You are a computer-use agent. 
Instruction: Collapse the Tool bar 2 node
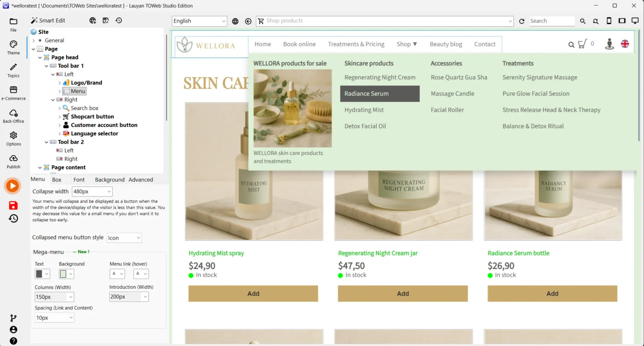(x=46, y=142)
